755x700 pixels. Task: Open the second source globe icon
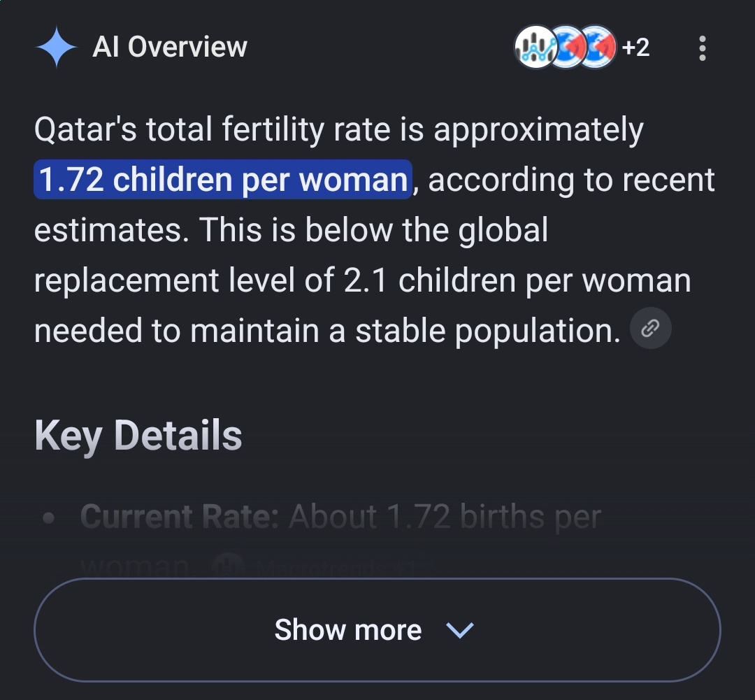click(x=566, y=47)
